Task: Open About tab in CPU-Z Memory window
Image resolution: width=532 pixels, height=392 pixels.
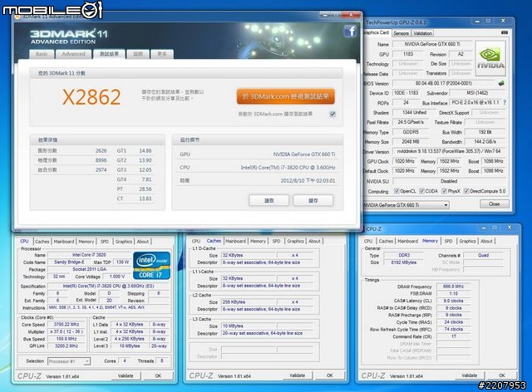Action: pyautogui.click(x=486, y=241)
